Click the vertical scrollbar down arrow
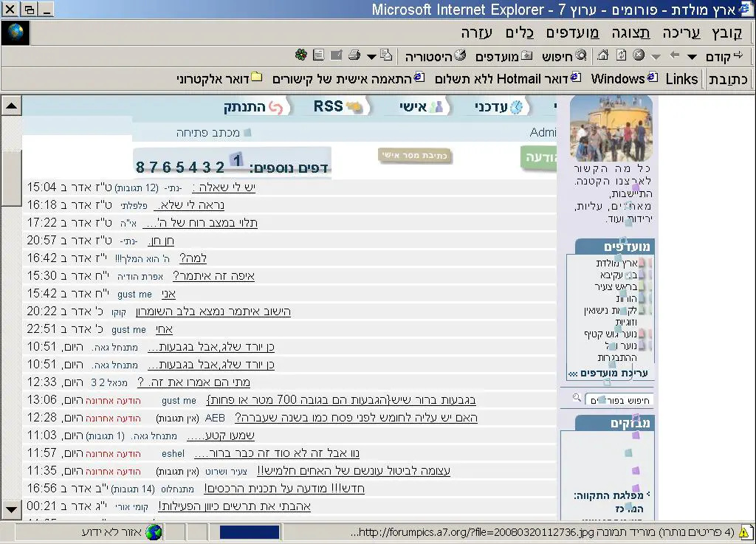Image resolution: width=756 pixels, height=544 pixels. tap(11, 509)
